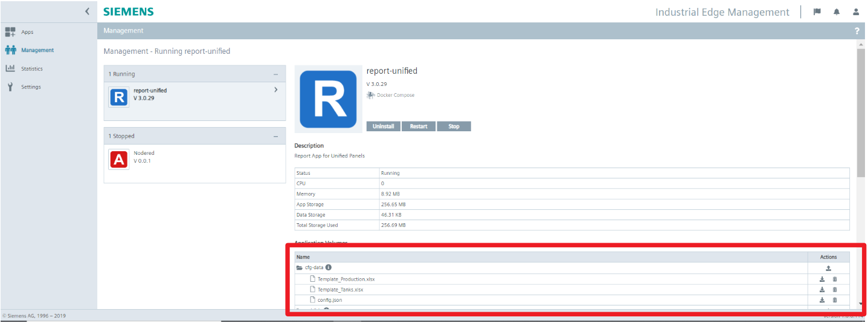Click the report-unified R icon in Running list
Viewport: 868px width, 323px height.
(x=119, y=97)
